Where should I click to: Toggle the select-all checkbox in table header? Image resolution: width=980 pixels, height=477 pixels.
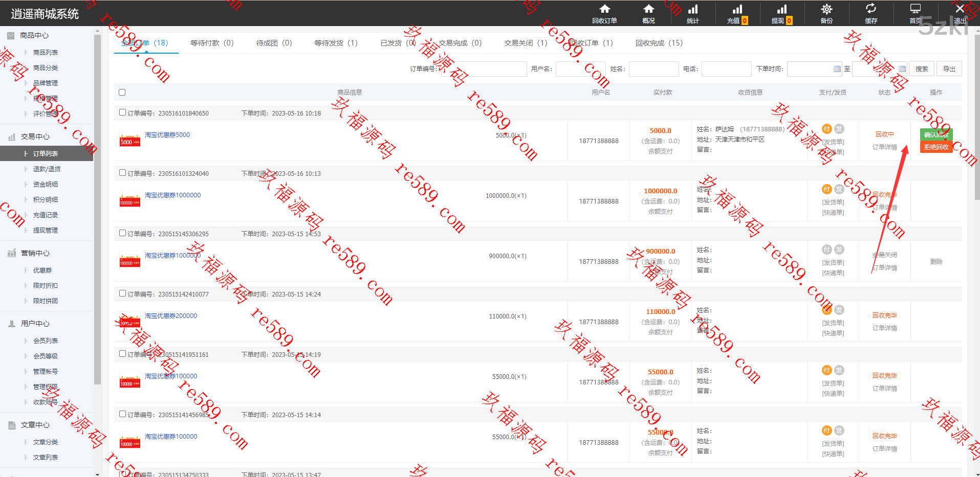(122, 93)
